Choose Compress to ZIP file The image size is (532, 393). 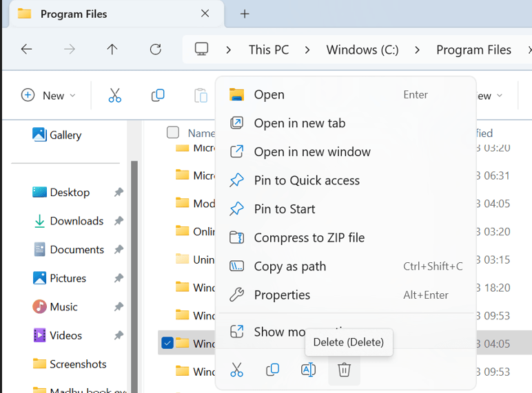coord(309,237)
